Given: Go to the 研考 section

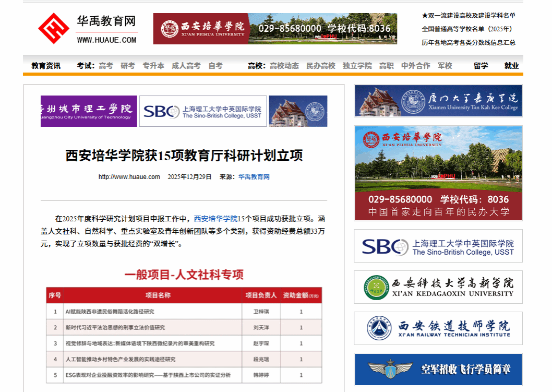Looking at the screenshot, I should tap(128, 66).
